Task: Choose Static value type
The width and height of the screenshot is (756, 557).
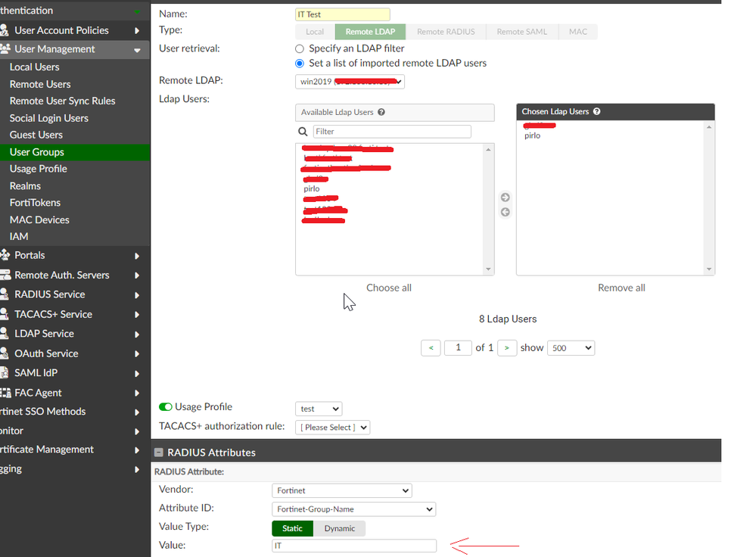Action: point(292,528)
